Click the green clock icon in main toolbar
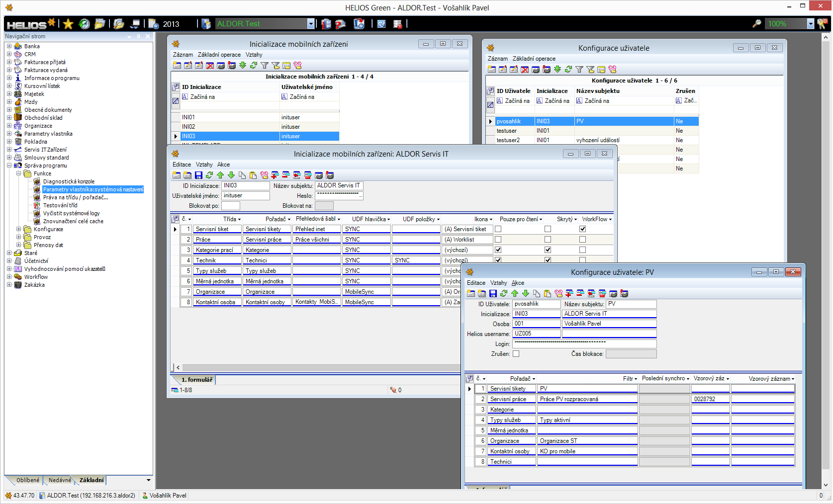The height and width of the screenshot is (504, 833). 85,23
